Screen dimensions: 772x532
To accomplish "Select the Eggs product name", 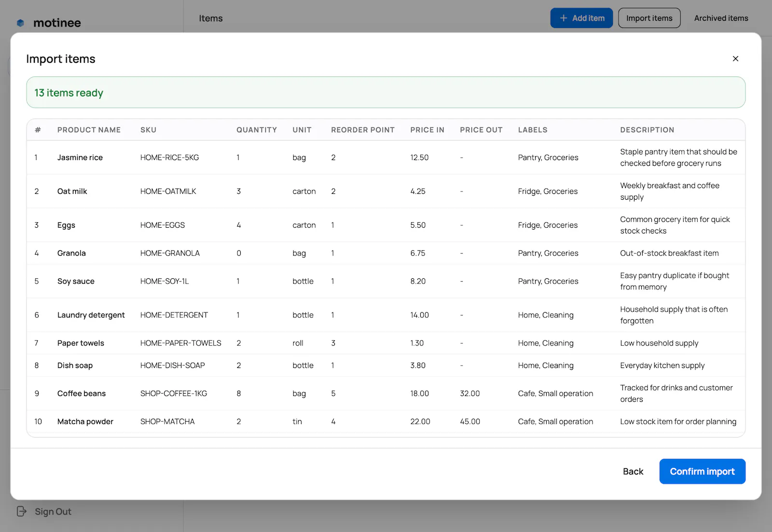I will (x=66, y=225).
